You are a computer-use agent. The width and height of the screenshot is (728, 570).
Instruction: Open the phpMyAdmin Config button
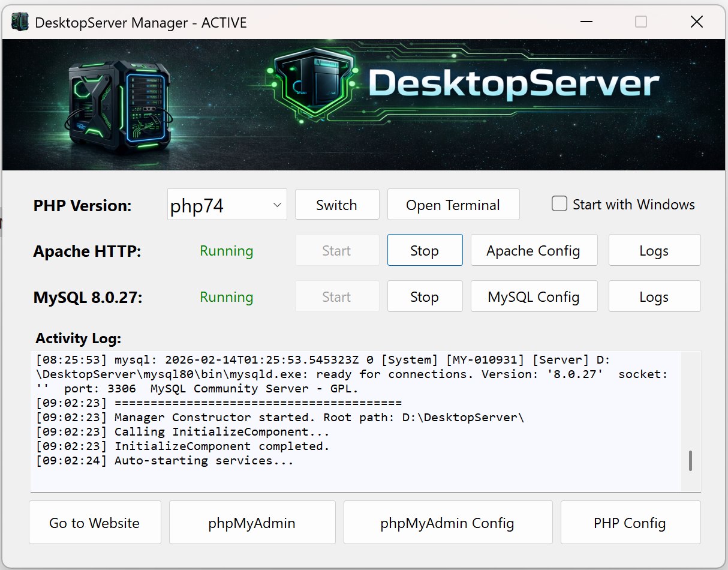click(447, 523)
